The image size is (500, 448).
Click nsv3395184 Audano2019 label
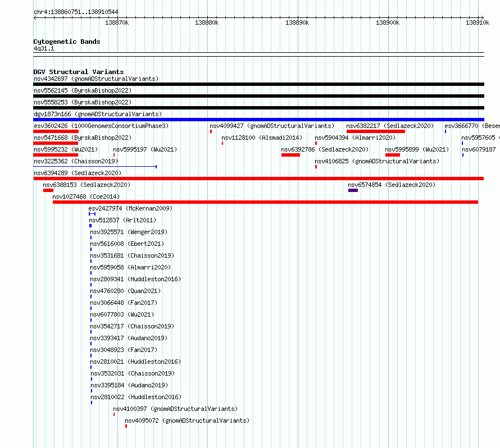tap(129, 385)
